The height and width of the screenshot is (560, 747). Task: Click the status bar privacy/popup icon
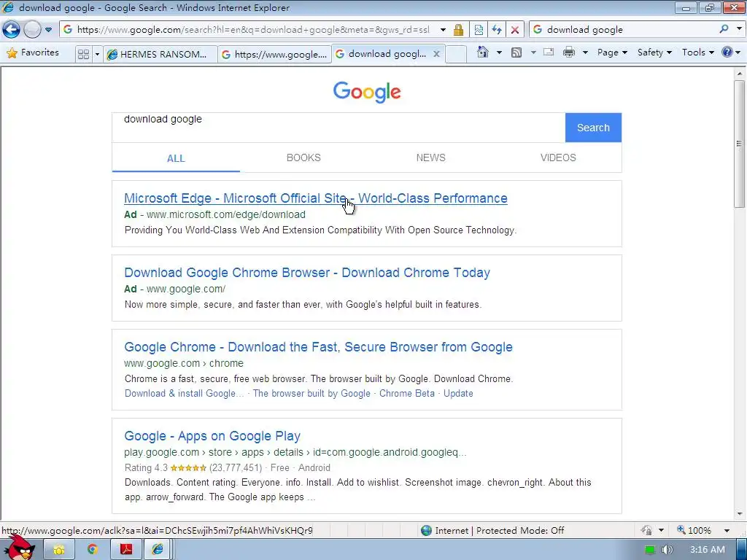click(646, 530)
